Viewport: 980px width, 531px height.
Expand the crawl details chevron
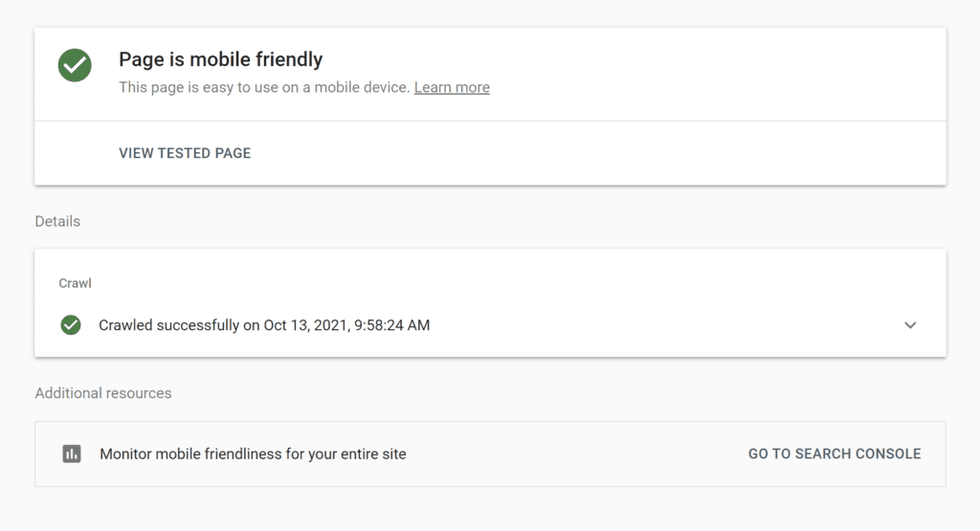[910, 325]
